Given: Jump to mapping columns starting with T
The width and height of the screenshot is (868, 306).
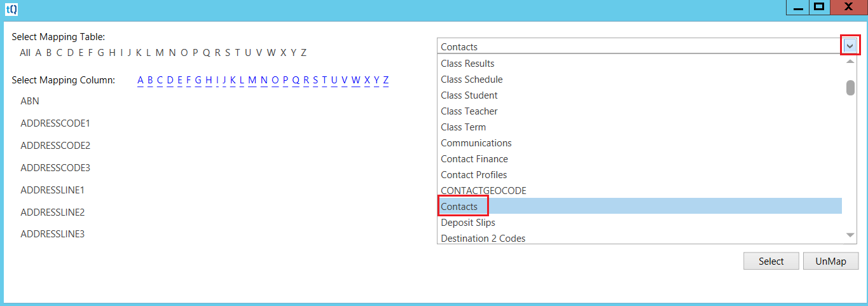Looking at the screenshot, I should [324, 80].
